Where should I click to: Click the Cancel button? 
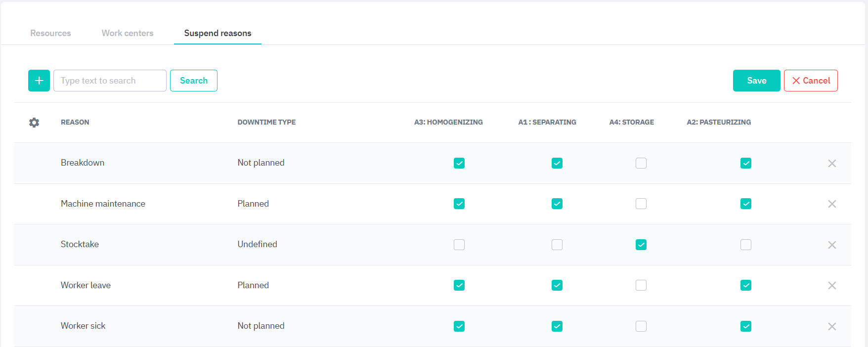coord(811,81)
